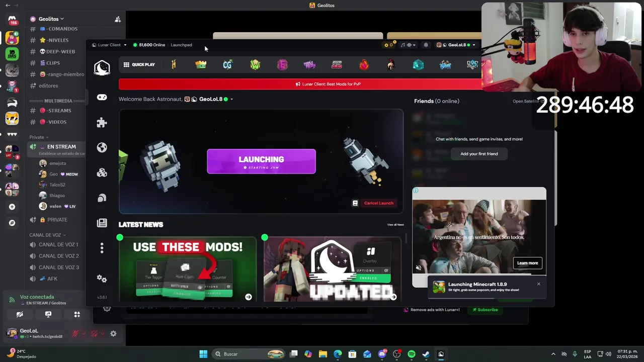This screenshot has height=362, width=644.
Task: Click Discord camera-off button in voice panel
Action: [x=20, y=314]
